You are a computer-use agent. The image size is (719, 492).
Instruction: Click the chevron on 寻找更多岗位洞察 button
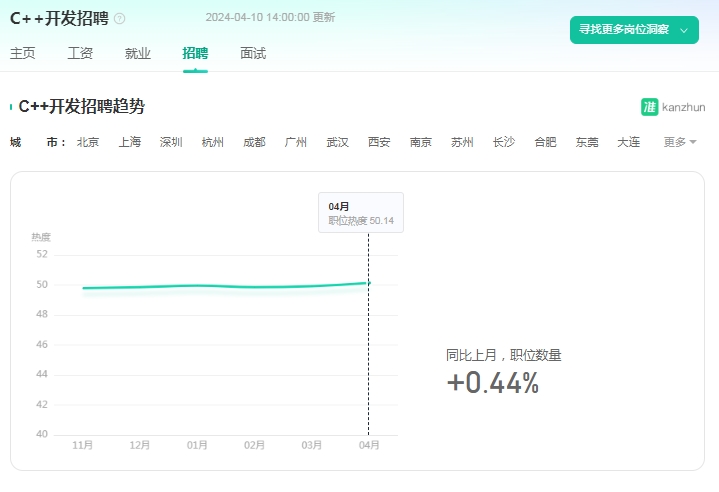click(684, 30)
